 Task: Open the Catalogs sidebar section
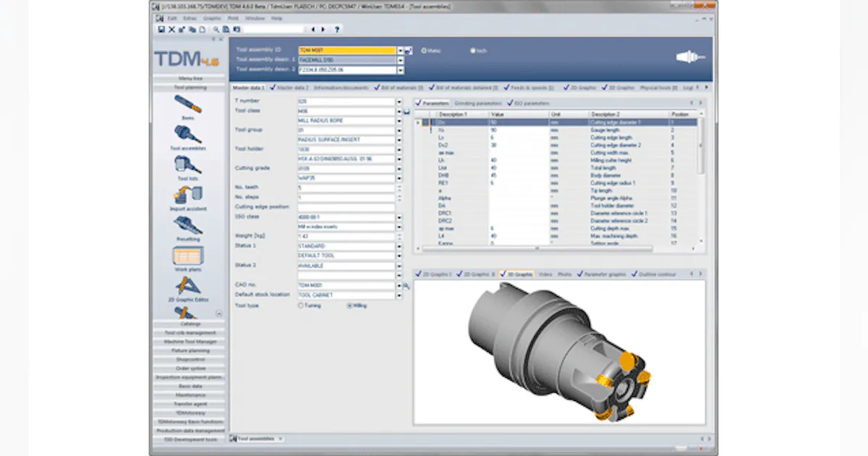pos(190,324)
